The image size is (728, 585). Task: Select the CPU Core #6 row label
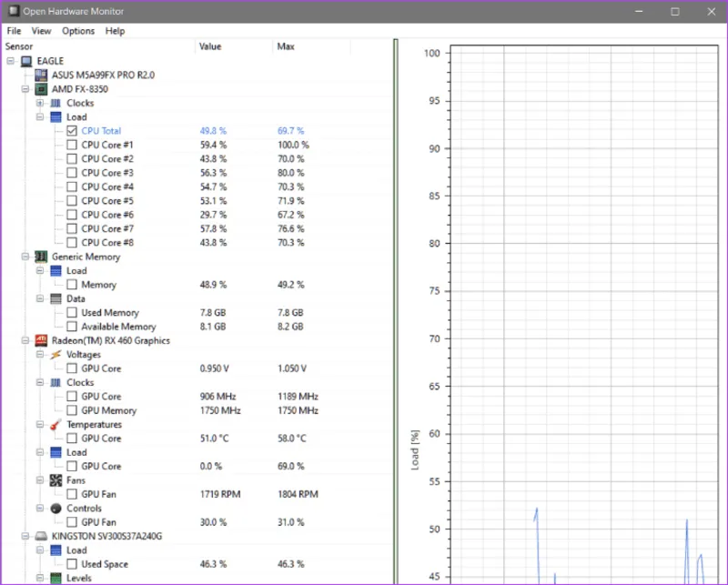click(x=107, y=215)
